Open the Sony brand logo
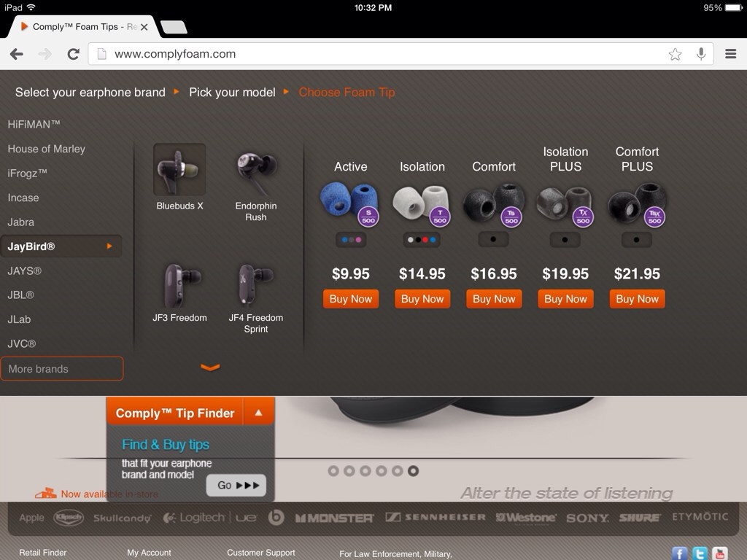This screenshot has width=747, height=560. click(x=587, y=518)
